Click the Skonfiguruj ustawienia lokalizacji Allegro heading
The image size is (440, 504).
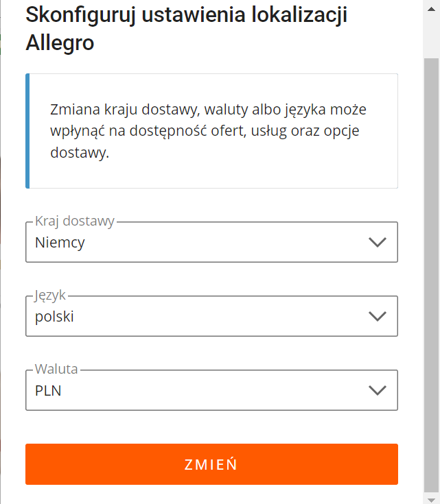click(x=186, y=29)
